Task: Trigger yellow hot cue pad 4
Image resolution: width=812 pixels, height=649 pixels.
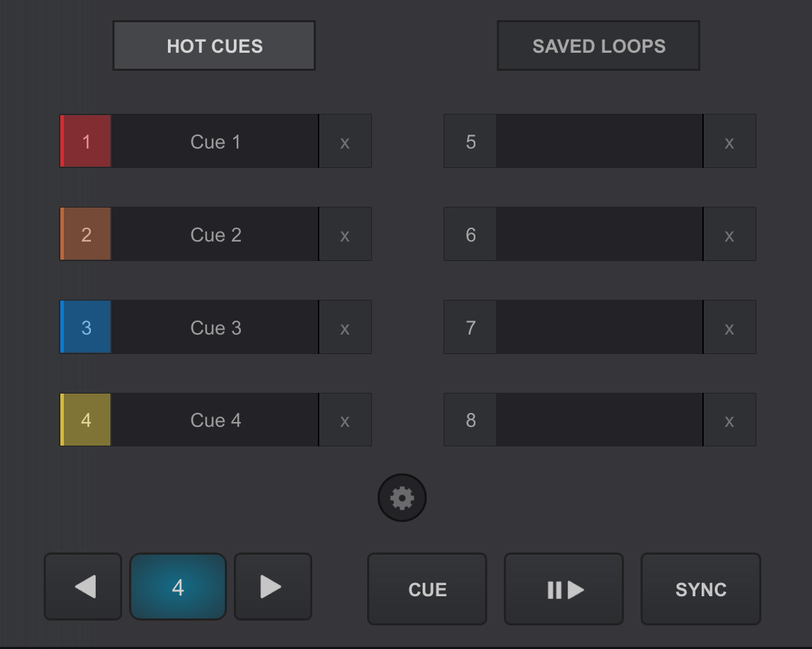Action: point(86,420)
